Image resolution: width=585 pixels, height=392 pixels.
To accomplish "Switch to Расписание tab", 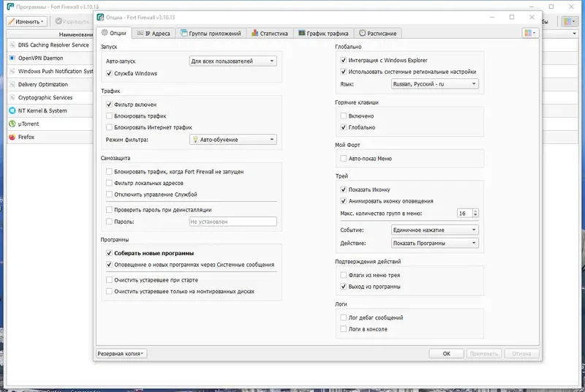I will 377,33.
